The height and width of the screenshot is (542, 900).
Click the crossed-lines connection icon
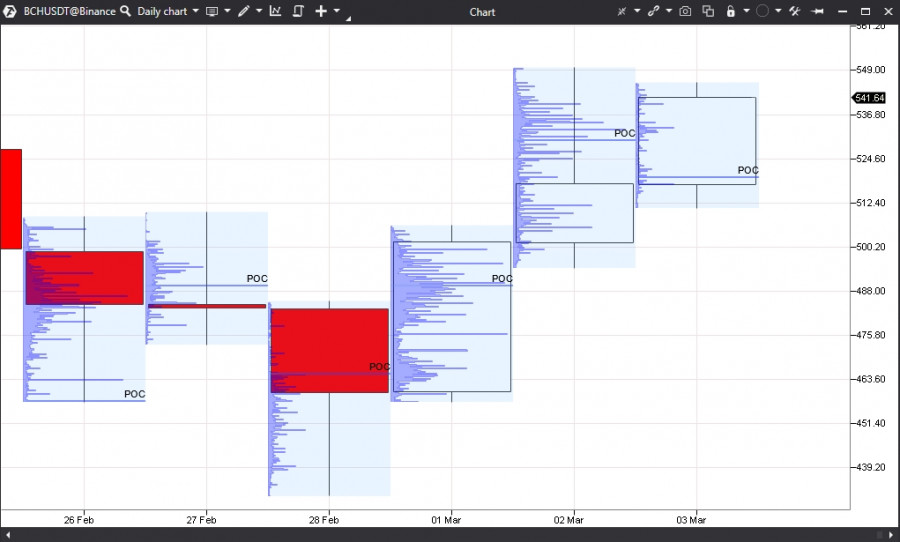[x=622, y=11]
